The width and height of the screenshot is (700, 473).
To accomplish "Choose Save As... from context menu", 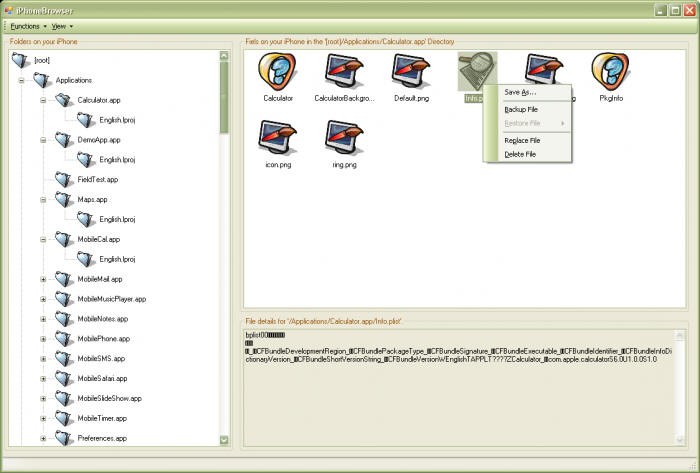I will [x=527, y=92].
